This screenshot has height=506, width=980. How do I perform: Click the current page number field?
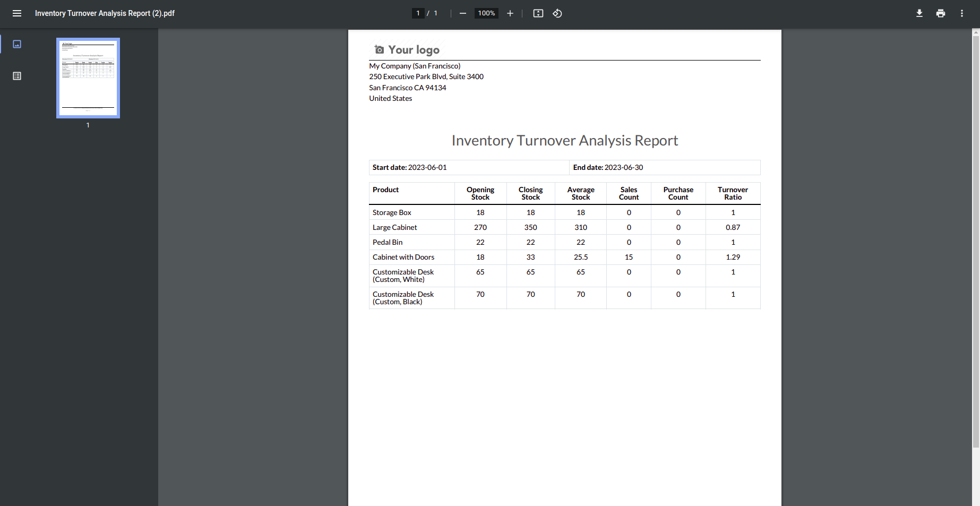pos(418,13)
